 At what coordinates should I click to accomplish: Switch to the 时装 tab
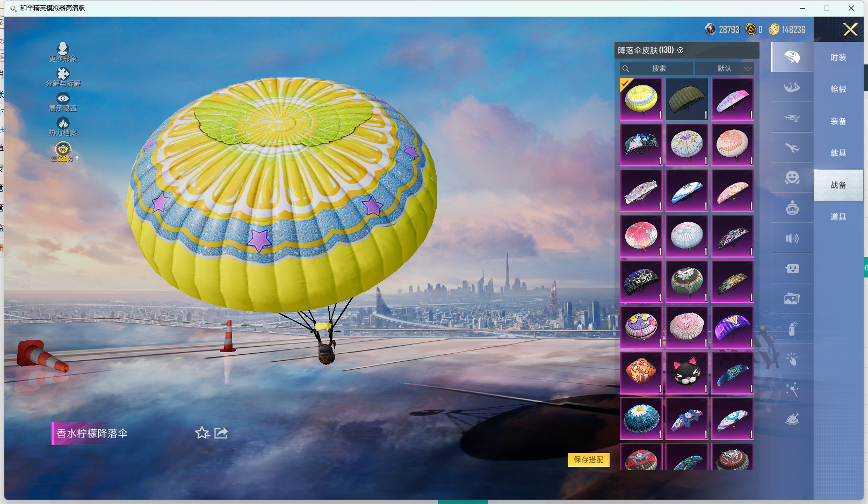click(838, 57)
